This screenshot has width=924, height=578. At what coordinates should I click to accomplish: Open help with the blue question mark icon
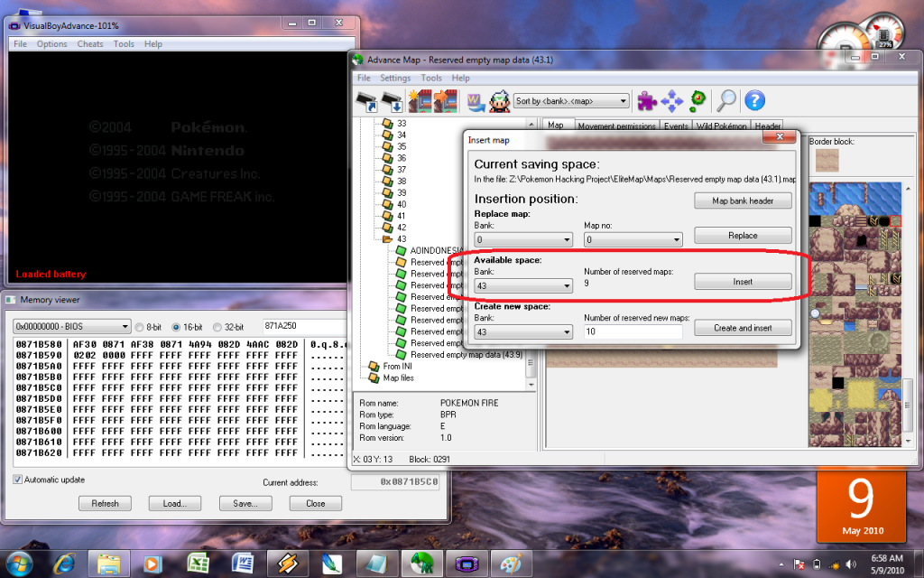[x=754, y=101]
